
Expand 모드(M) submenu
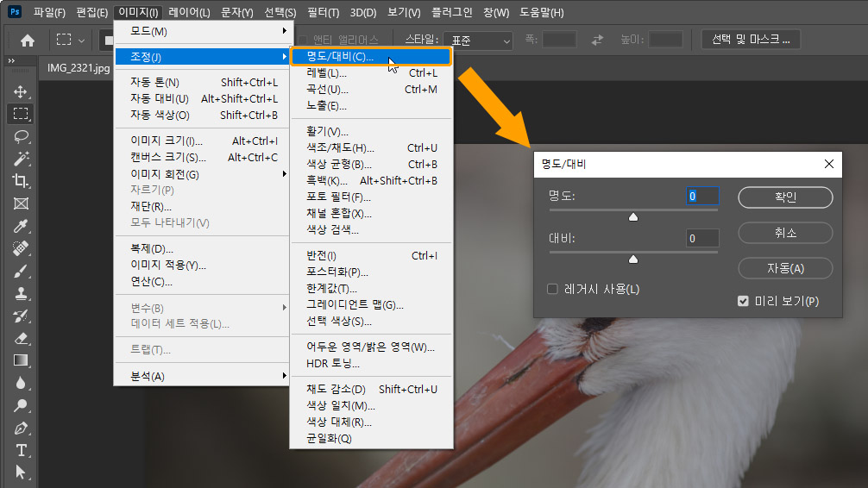pyautogui.click(x=203, y=31)
